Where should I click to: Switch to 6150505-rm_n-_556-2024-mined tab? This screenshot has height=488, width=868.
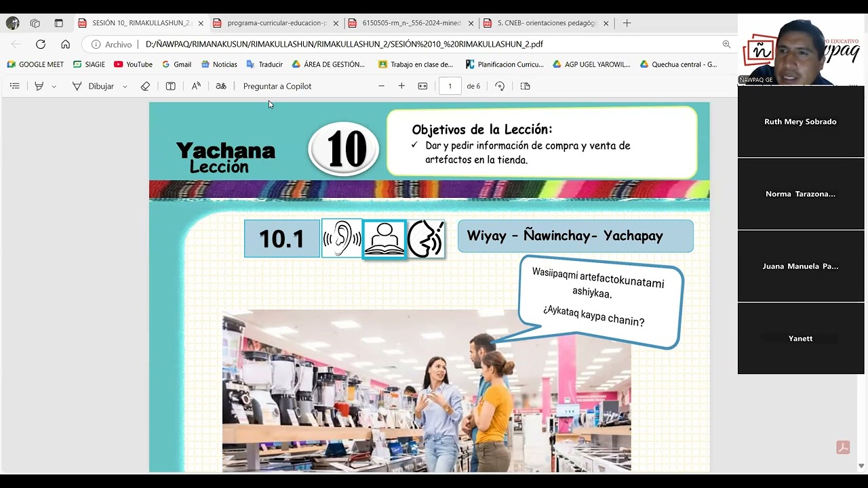[x=411, y=23]
